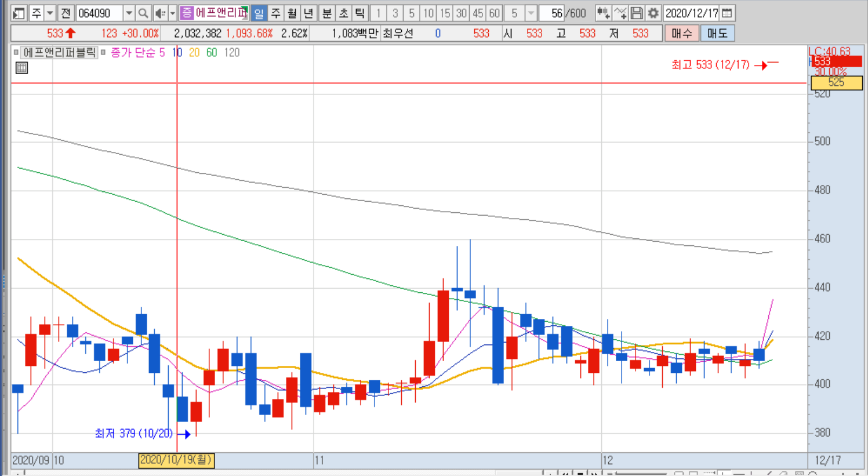Click the change rate +30.00%
Screen dimensions: 868x476
[x=140, y=34]
